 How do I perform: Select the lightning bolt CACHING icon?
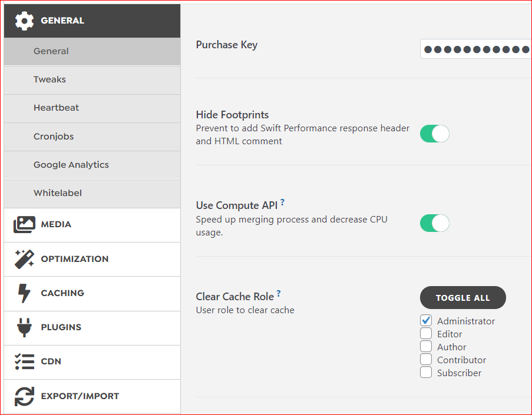click(x=24, y=293)
